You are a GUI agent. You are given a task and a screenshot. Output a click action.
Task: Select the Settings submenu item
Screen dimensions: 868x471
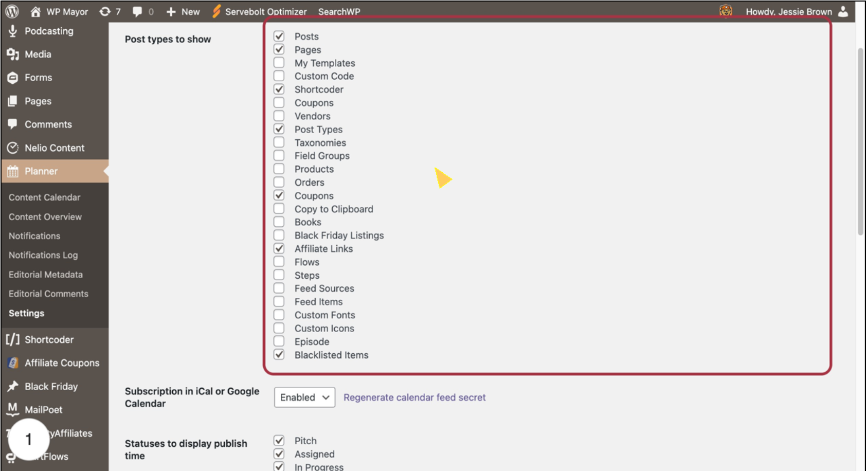point(26,313)
